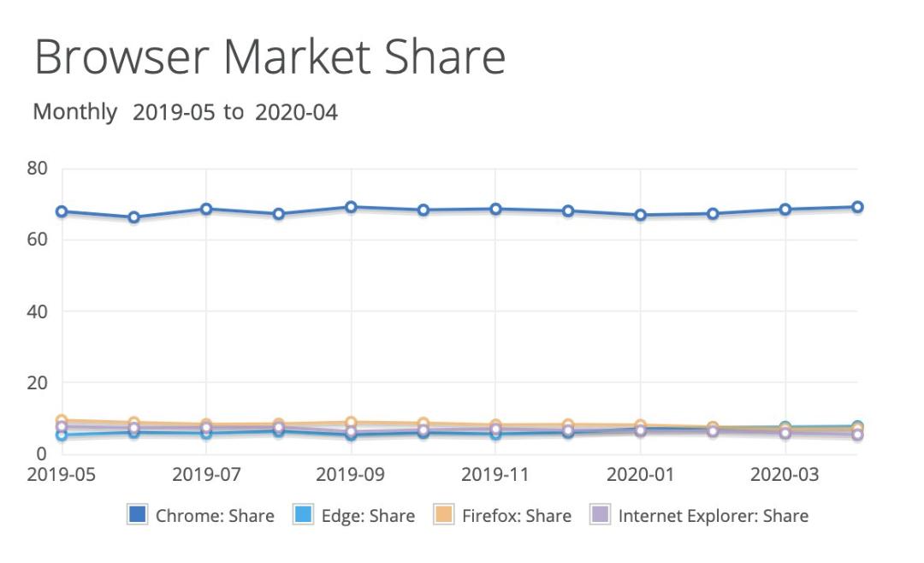Select Chrome data point at 2020-01
Screen dimensions: 924x563
pyautogui.click(x=641, y=215)
